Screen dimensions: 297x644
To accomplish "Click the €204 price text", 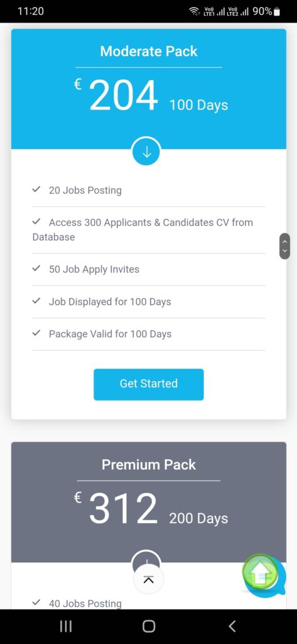I will click(x=116, y=95).
